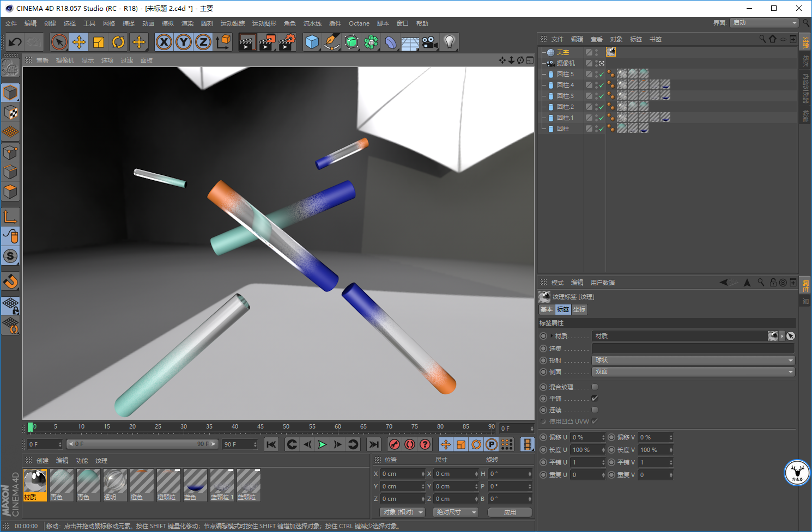Open the 投射 dropdown set to 球状
Viewport: 812px width, 532px height.
tap(693, 360)
